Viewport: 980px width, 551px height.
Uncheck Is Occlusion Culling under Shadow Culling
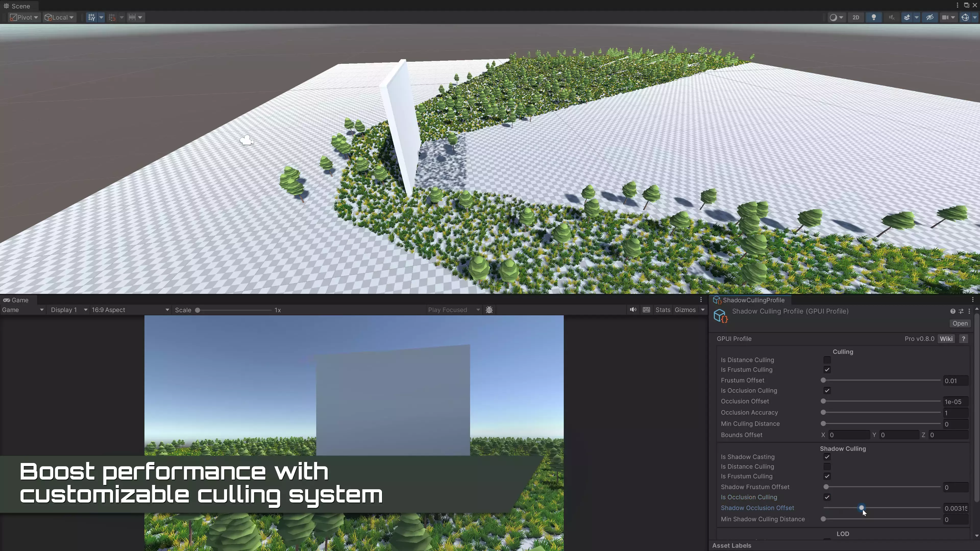click(x=827, y=497)
